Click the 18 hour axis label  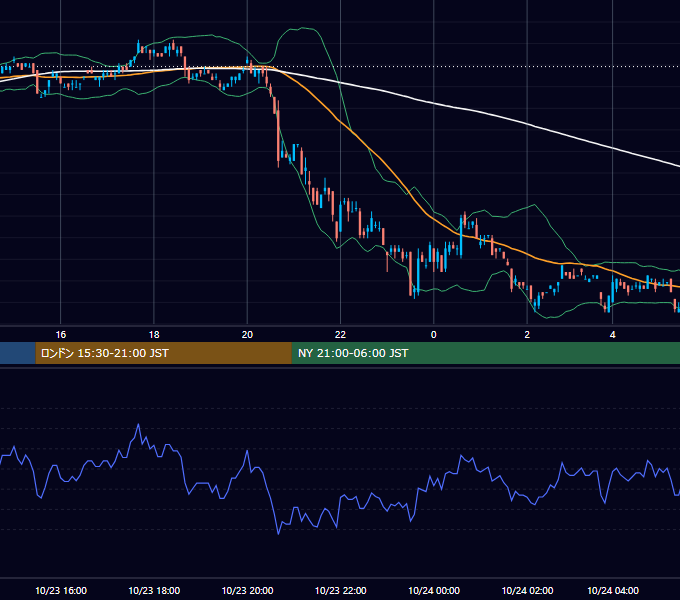click(x=154, y=335)
